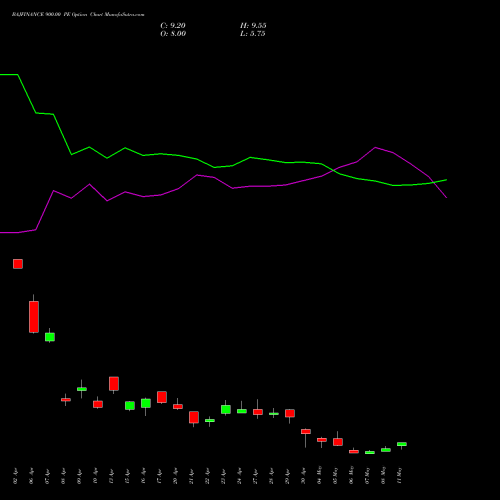Click the 02 Apr date label
This screenshot has width=500, height=500.
tap(15, 476)
